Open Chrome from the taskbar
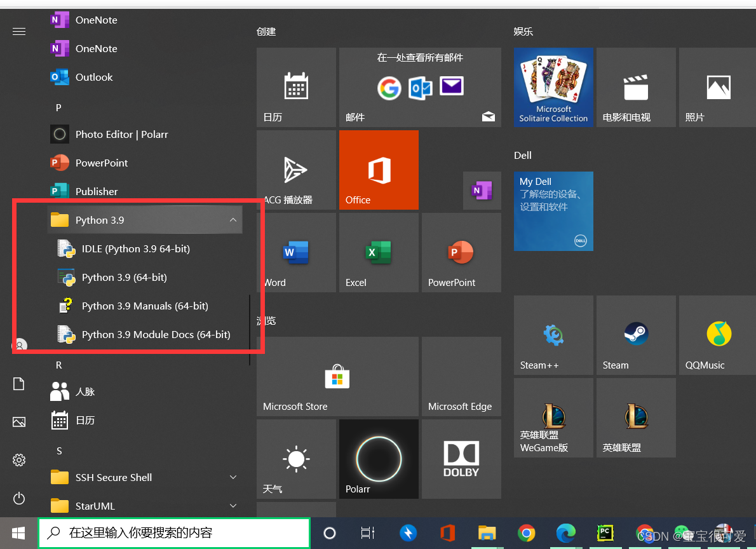 [x=527, y=533]
